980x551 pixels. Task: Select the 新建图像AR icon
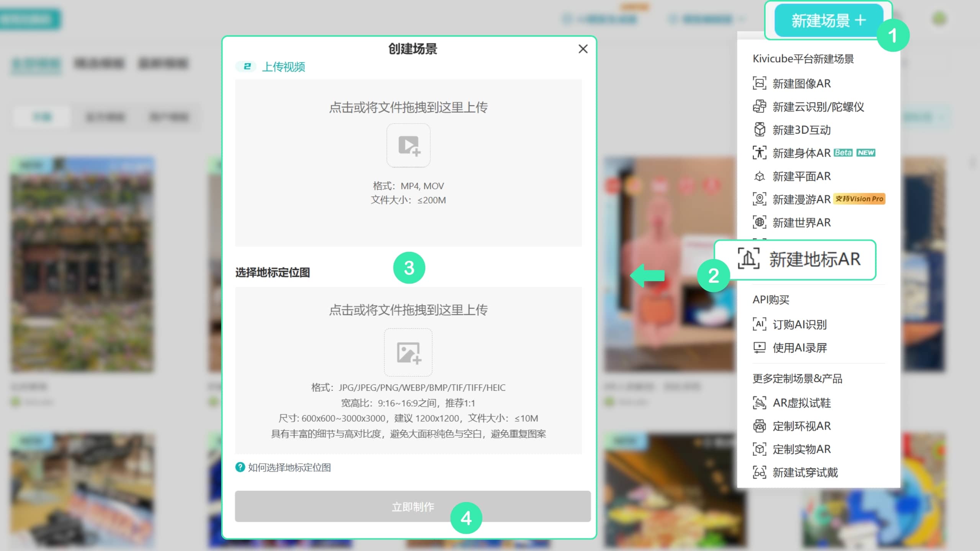click(x=759, y=83)
